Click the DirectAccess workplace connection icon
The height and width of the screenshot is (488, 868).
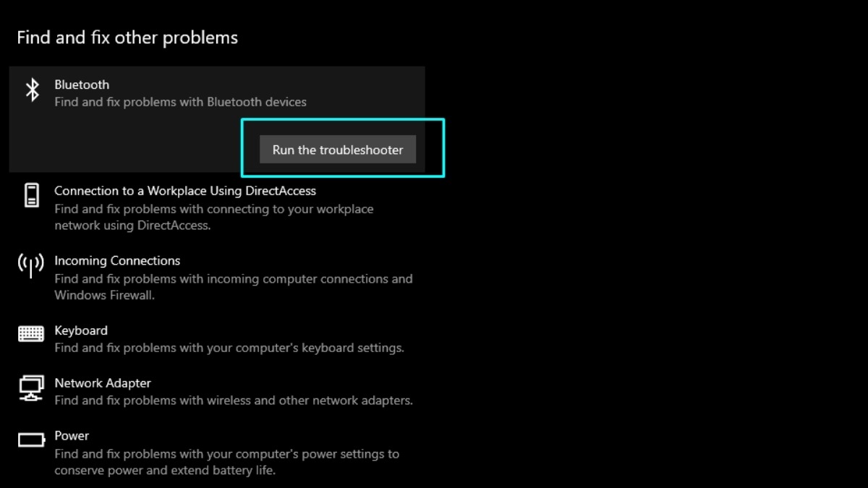[x=32, y=195]
